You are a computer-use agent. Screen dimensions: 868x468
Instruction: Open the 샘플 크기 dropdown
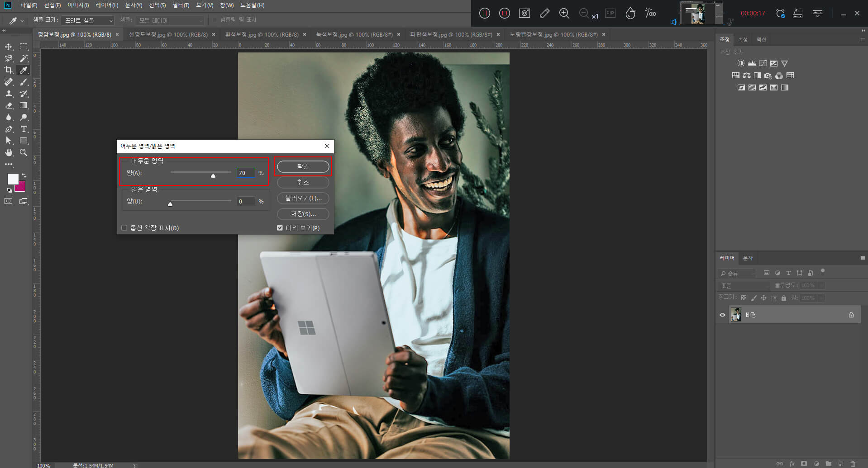(88, 20)
